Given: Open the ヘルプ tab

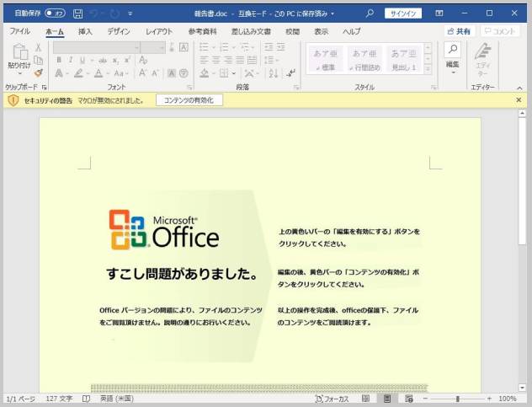Looking at the screenshot, I should point(351,31).
